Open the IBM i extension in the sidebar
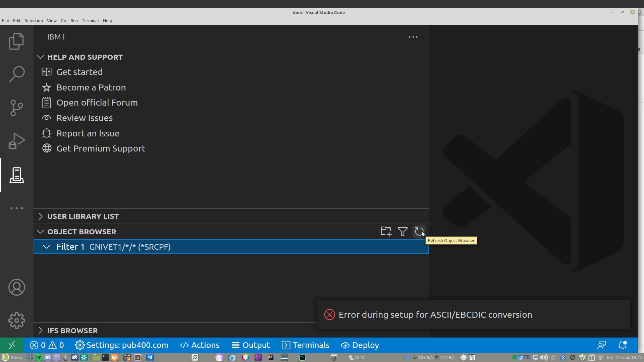Viewport: 644px width, 362px height. click(x=16, y=175)
